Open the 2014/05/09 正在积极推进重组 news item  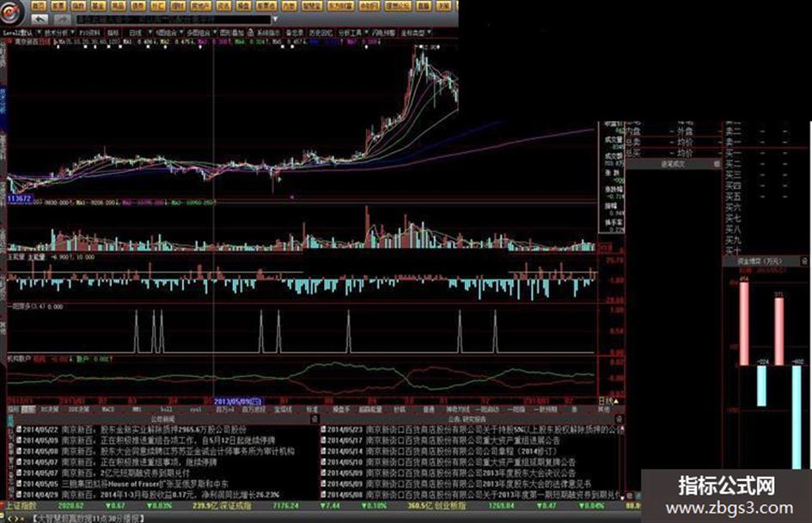click(145, 441)
